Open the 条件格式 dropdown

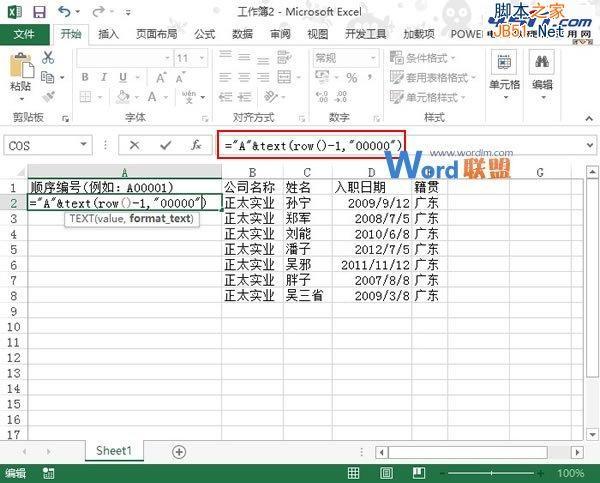[422, 58]
